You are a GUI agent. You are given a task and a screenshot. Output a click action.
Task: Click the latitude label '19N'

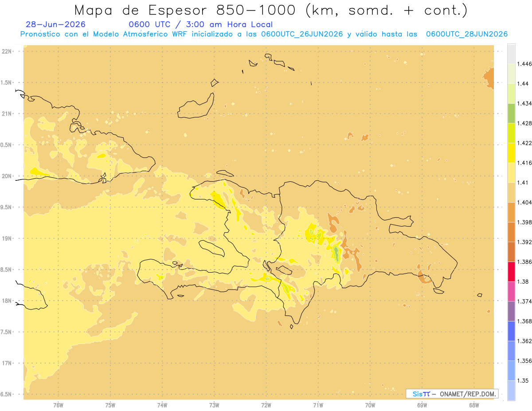click(7, 239)
